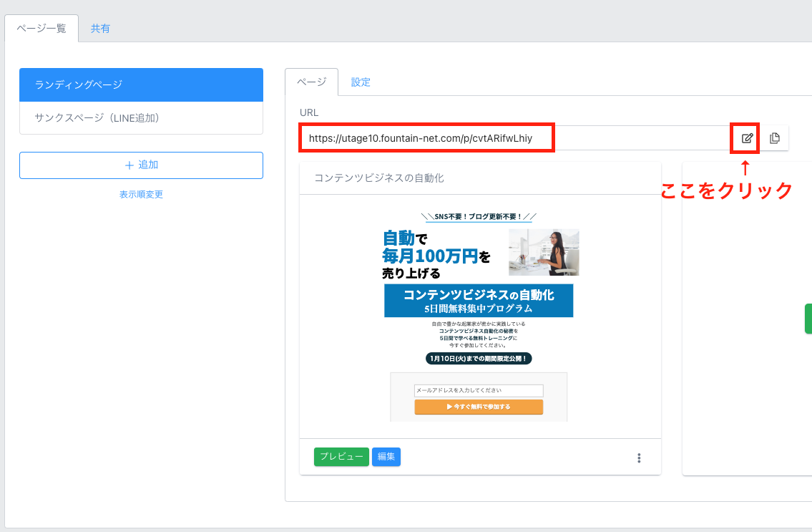Click the woman photo in the page preview

tap(543, 252)
